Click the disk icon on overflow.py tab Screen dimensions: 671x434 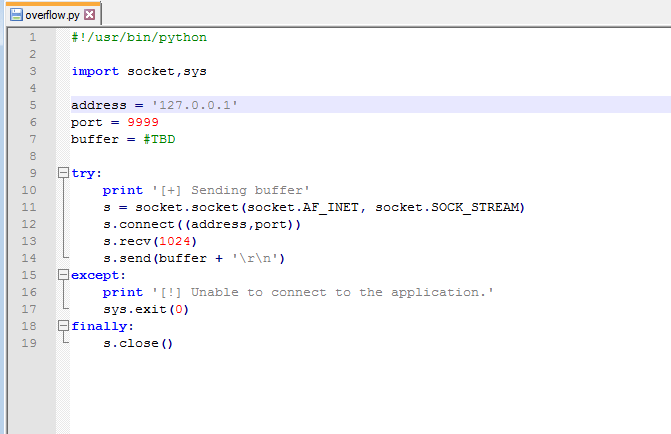pos(16,15)
